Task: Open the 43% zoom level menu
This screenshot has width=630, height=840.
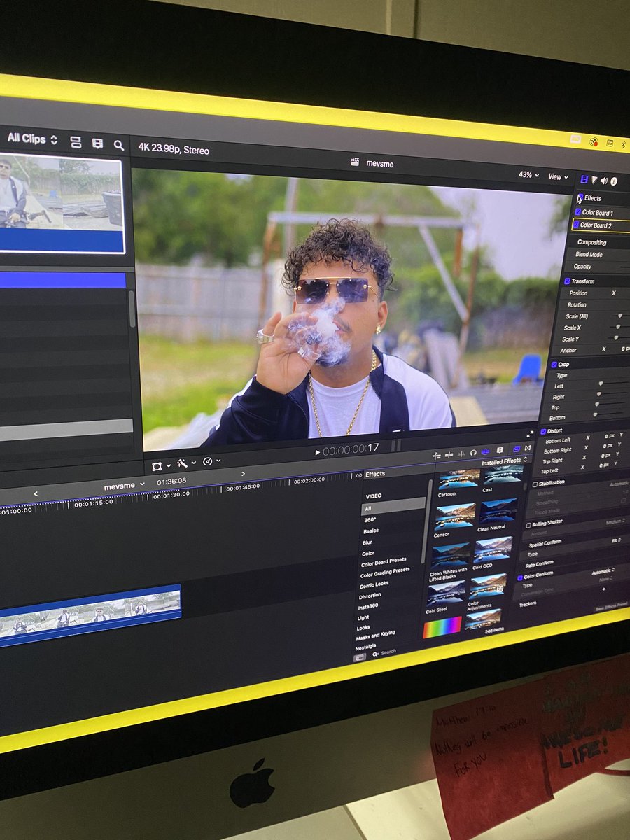Action: coord(528,174)
